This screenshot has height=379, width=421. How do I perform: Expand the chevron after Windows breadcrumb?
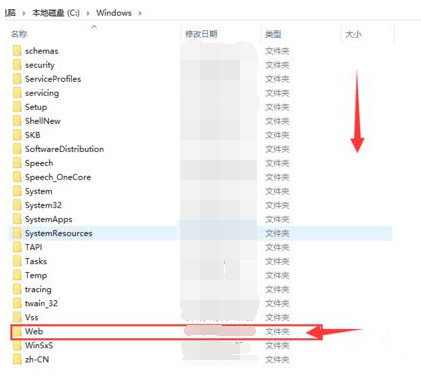(140, 13)
